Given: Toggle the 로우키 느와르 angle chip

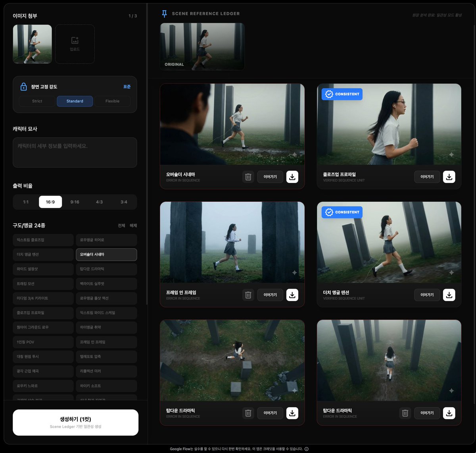Looking at the screenshot, I should click(43, 386).
